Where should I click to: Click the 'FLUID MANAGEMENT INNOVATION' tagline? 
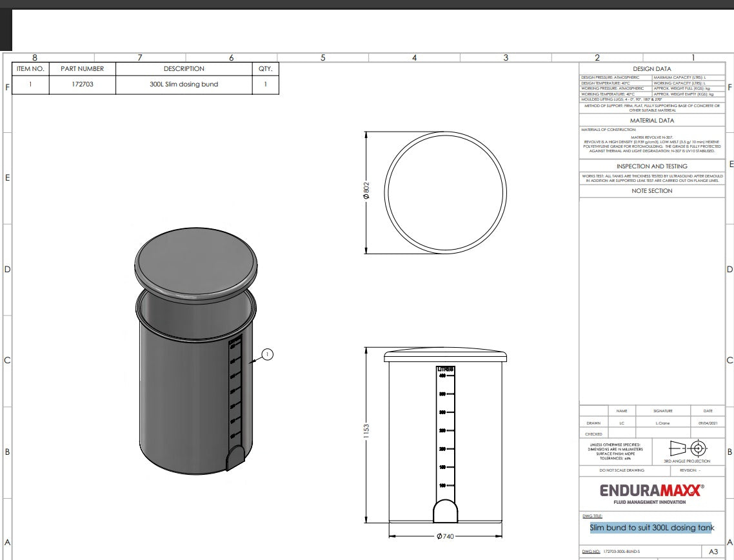coord(650,503)
